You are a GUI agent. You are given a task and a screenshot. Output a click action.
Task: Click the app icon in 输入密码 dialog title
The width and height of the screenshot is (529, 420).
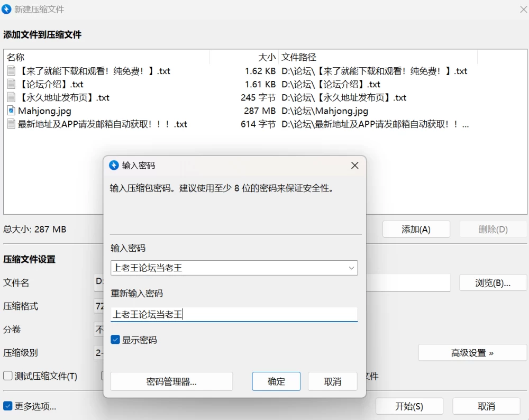(x=114, y=165)
